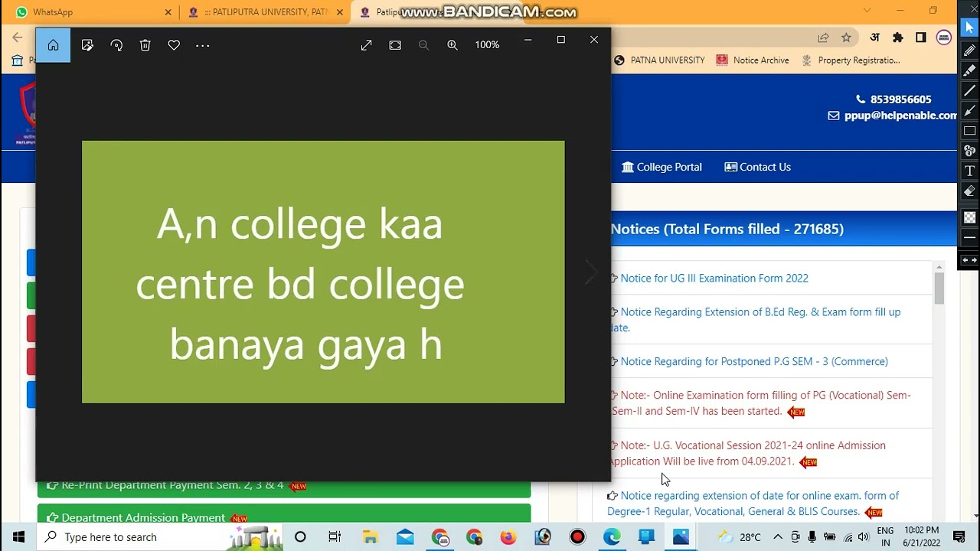Click the notices panel scrollbar thumb
Viewport: 980px width, 551px height.
pyautogui.click(x=939, y=289)
